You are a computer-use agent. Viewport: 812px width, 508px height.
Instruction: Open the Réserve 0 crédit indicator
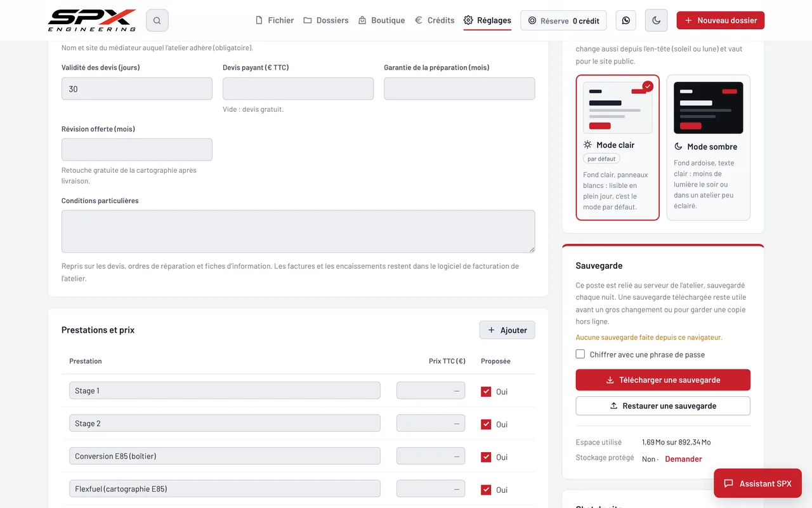pyautogui.click(x=563, y=20)
